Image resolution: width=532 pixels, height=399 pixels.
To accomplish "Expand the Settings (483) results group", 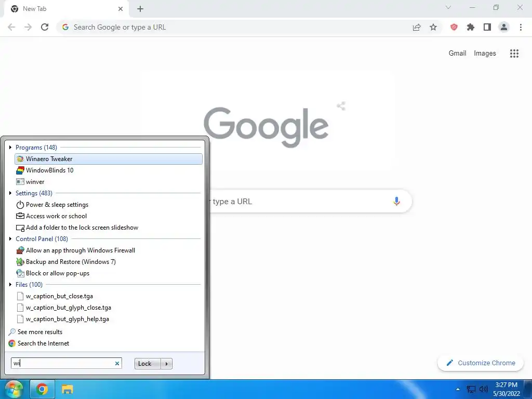I will (x=10, y=193).
